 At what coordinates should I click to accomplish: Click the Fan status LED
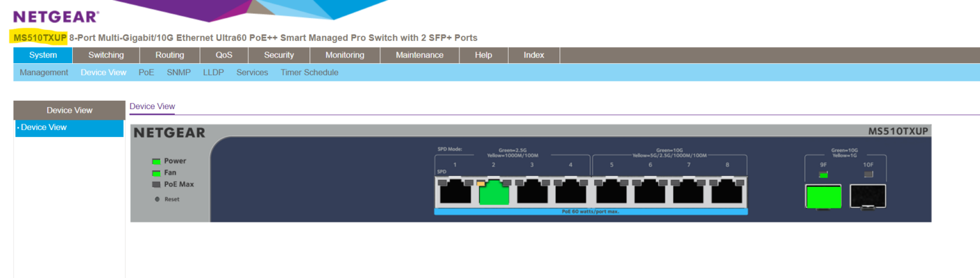pyautogui.click(x=156, y=173)
